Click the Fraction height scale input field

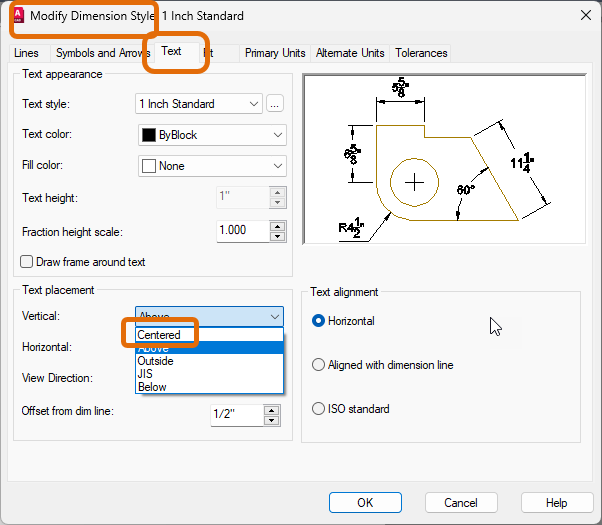coord(243,231)
